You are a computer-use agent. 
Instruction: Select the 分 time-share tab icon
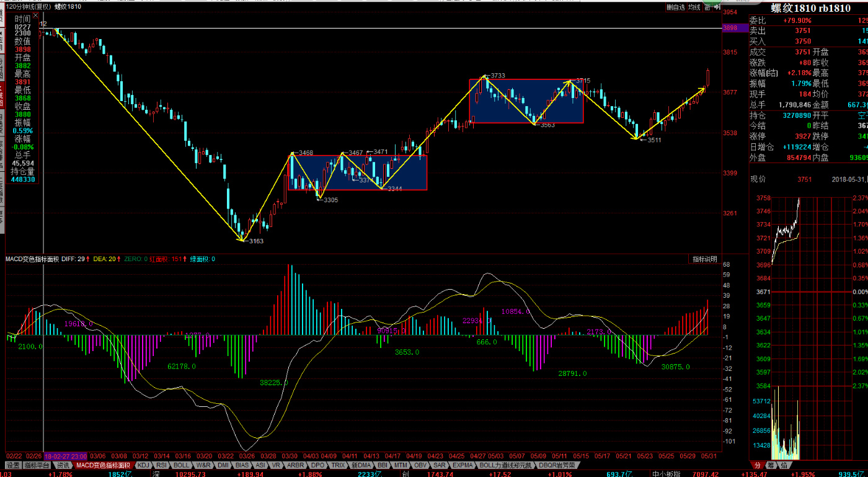(x=757, y=465)
